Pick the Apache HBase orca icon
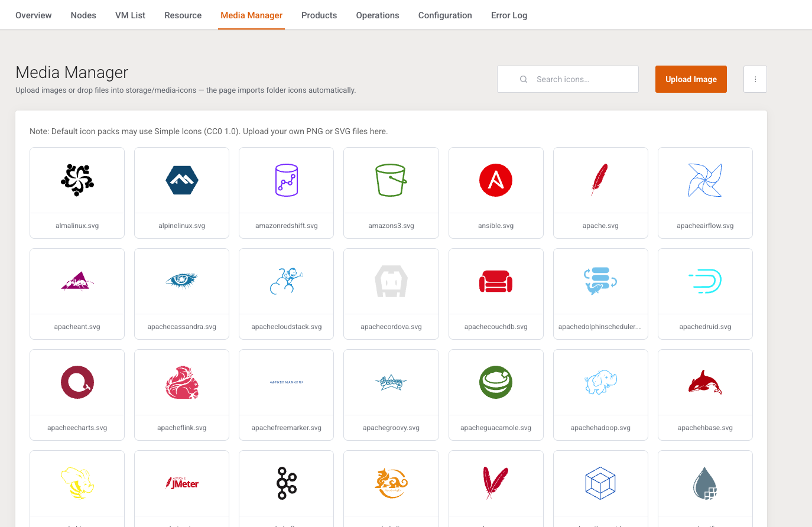Viewport: 812px width, 527px height. [x=705, y=382]
